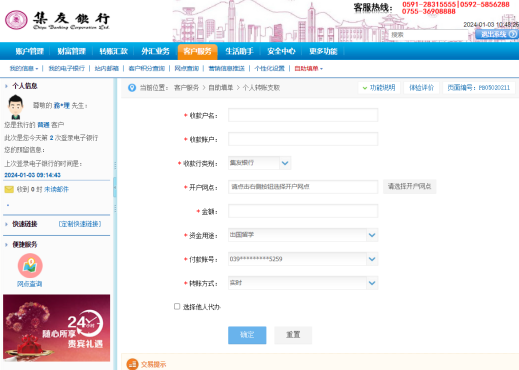This screenshot has height=370, width=519.
Task: Open the 我的电子银行 link
Action: 67,69
